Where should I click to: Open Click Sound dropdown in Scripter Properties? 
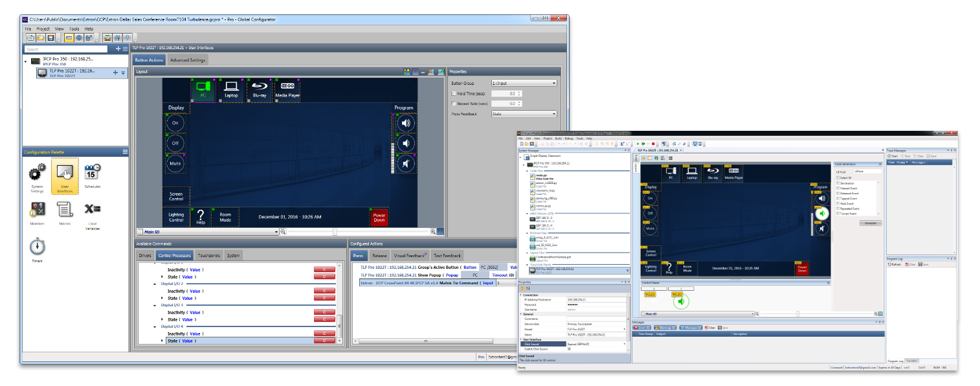pos(625,344)
